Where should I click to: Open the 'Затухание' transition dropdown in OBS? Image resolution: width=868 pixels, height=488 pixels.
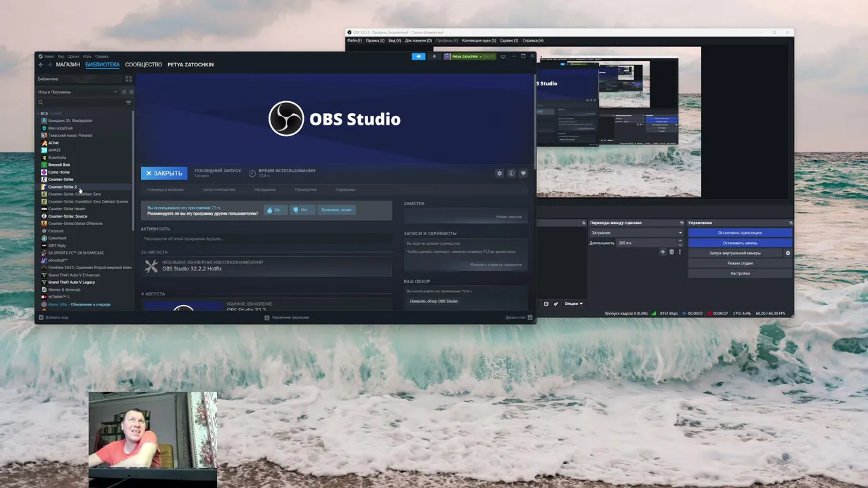point(636,232)
